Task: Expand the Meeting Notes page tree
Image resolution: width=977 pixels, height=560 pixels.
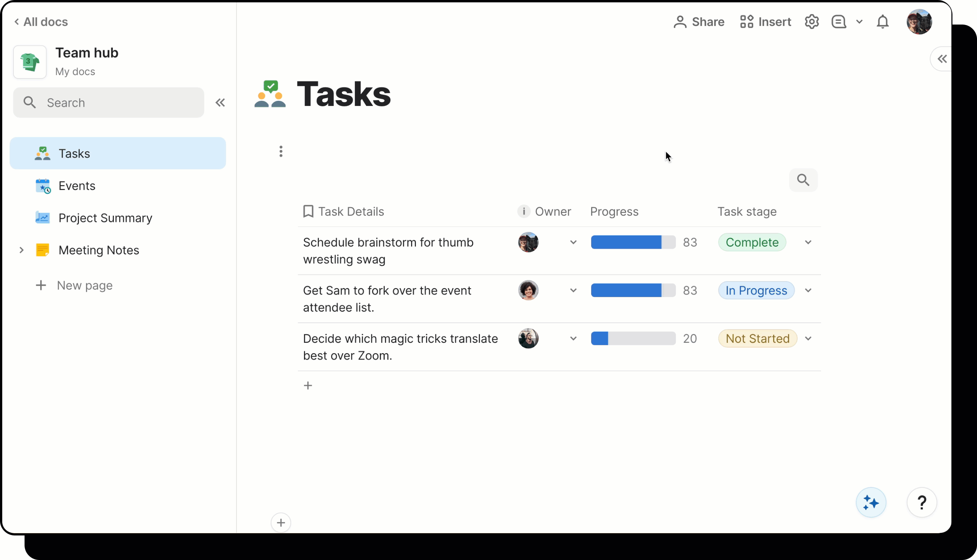Action: pyautogui.click(x=22, y=250)
